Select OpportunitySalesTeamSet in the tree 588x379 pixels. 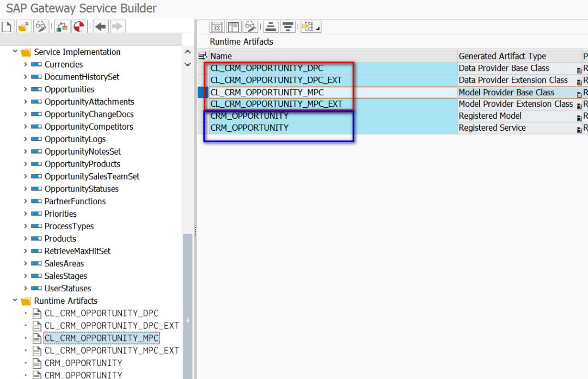[92, 176]
